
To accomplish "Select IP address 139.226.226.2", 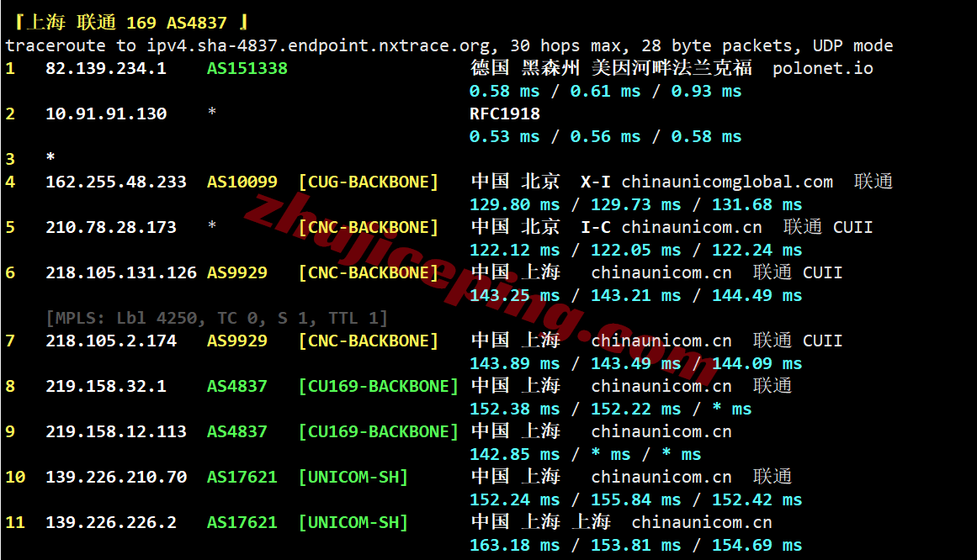I will 111,523.
